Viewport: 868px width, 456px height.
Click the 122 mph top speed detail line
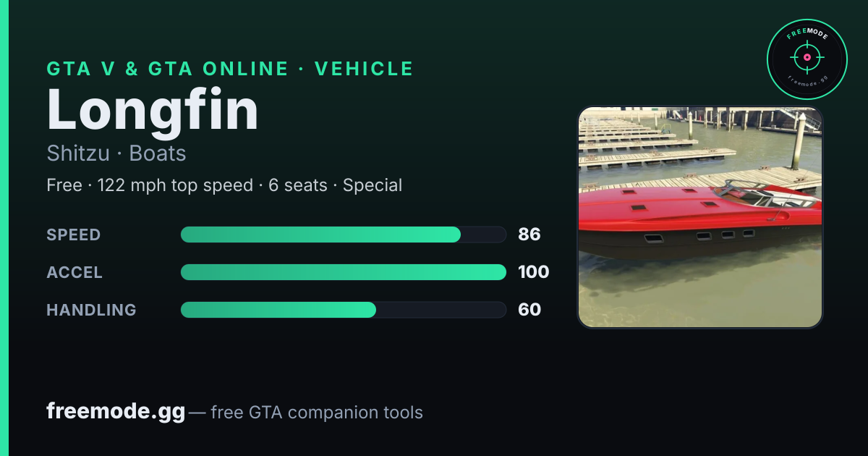pyautogui.click(x=224, y=185)
